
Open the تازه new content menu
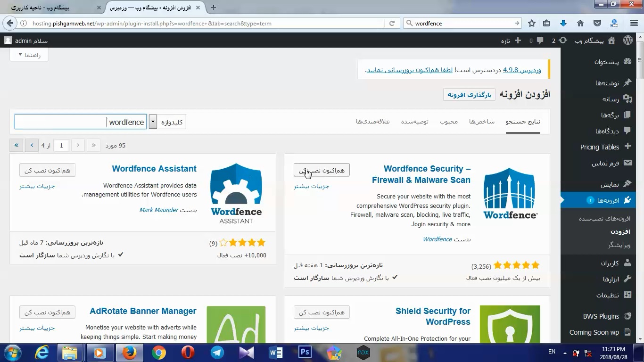511,41
